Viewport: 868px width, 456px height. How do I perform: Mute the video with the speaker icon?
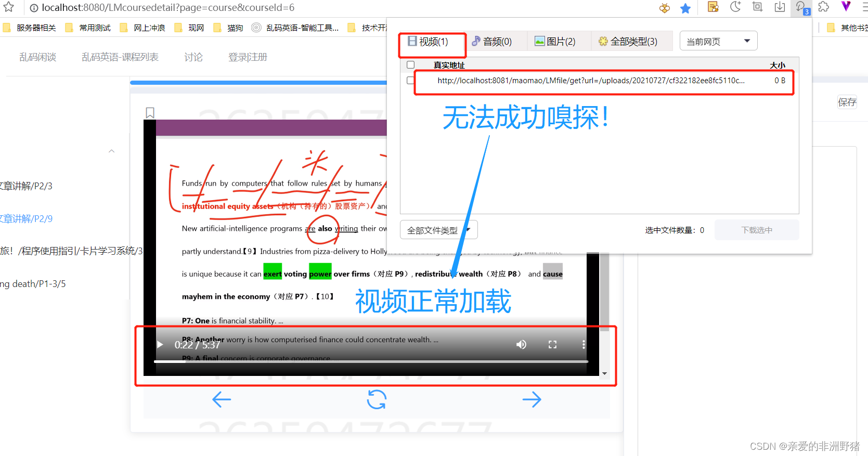[x=521, y=345]
